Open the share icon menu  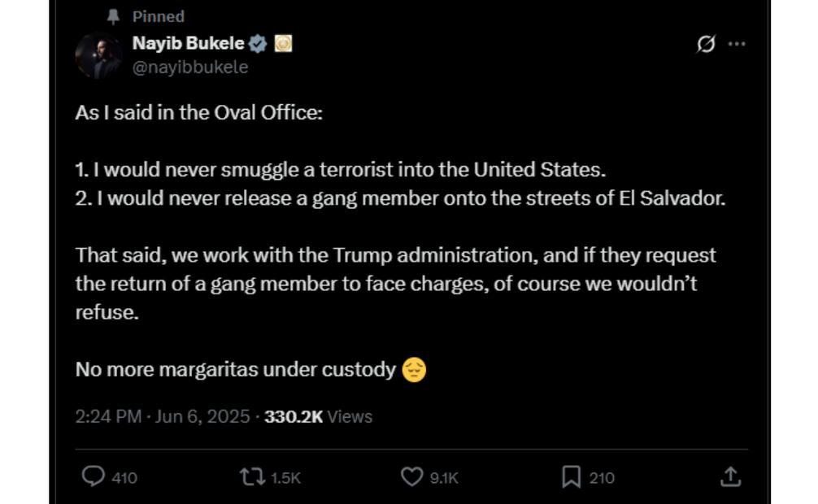pos(730,477)
